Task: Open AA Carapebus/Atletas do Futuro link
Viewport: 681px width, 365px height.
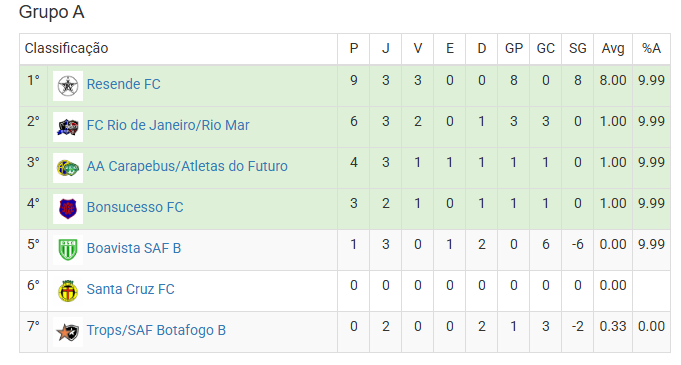Action: pyautogui.click(x=187, y=166)
